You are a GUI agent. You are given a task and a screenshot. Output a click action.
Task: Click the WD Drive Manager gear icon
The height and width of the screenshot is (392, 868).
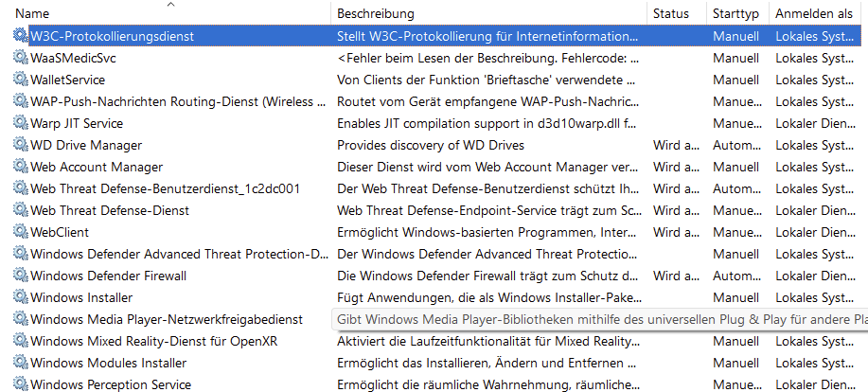[21, 145]
